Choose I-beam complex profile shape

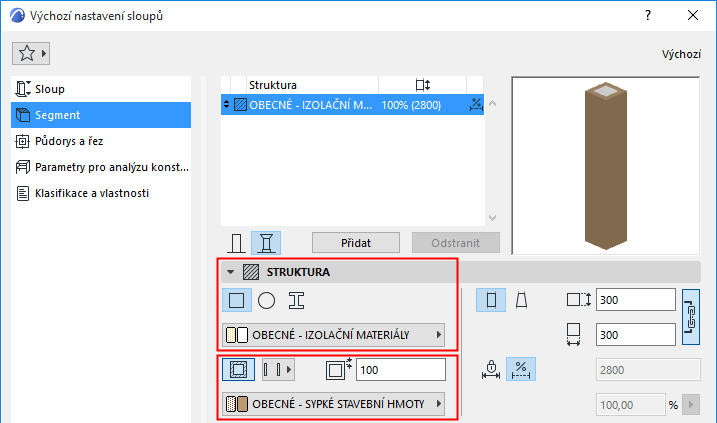(x=296, y=300)
